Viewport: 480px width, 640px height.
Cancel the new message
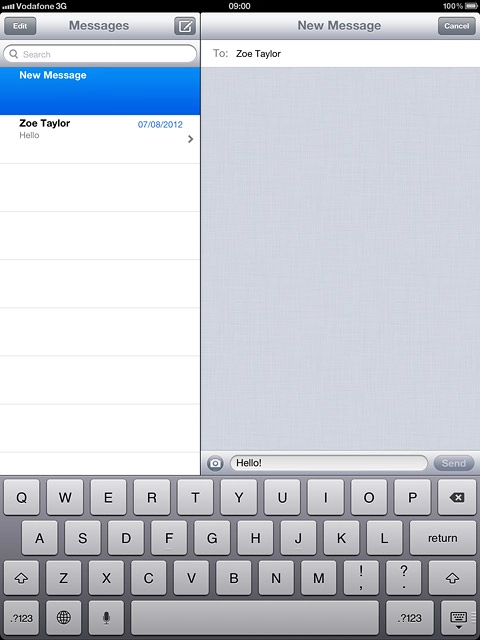click(457, 26)
